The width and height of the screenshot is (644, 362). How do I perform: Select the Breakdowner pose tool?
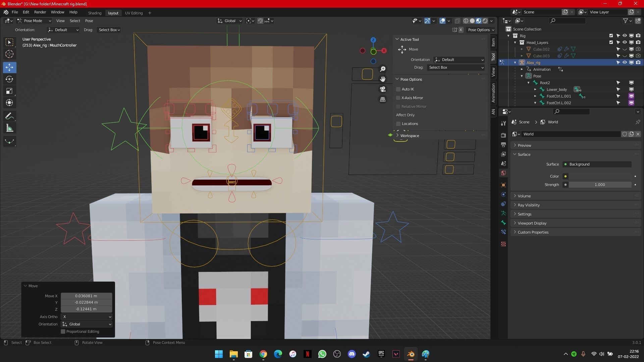click(9, 141)
